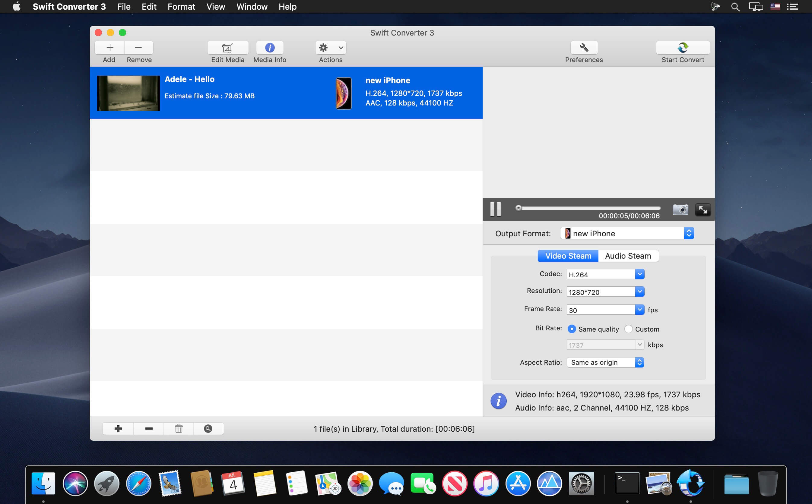Select Custom bit rate option
The image size is (812, 504).
[x=628, y=329]
